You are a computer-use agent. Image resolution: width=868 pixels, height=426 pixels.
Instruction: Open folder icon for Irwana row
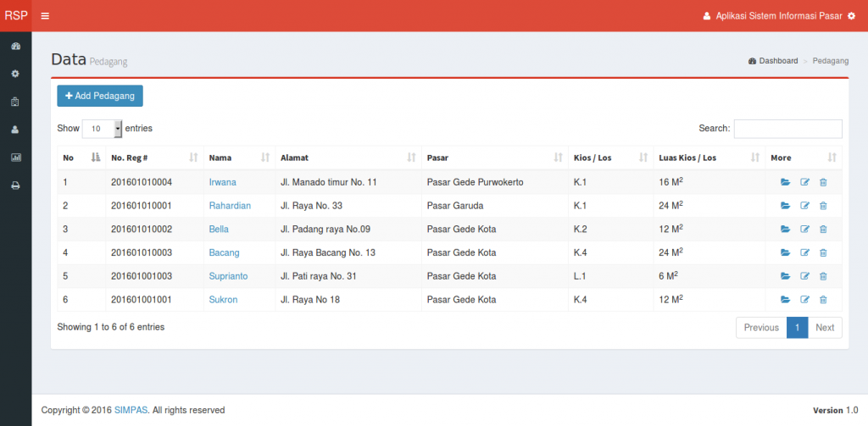click(785, 182)
